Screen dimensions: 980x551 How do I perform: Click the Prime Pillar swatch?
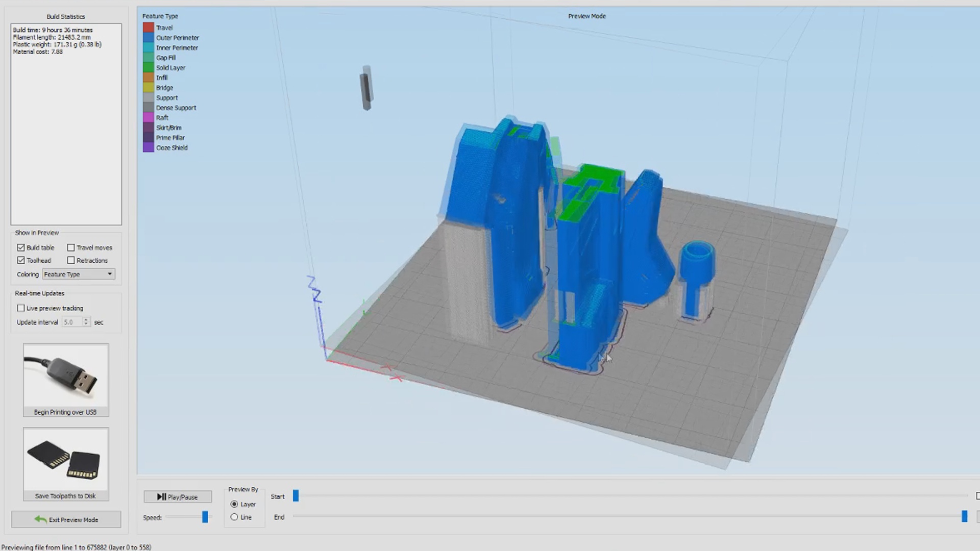click(x=148, y=138)
